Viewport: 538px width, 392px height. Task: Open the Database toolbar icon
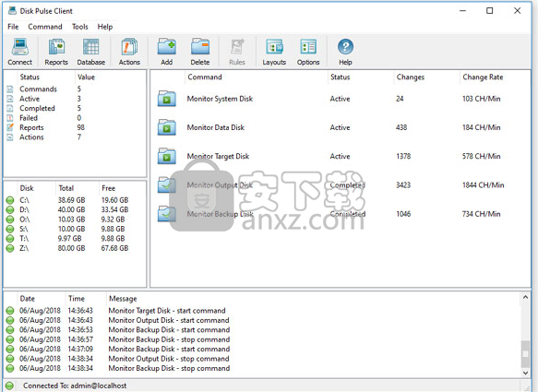coord(91,52)
